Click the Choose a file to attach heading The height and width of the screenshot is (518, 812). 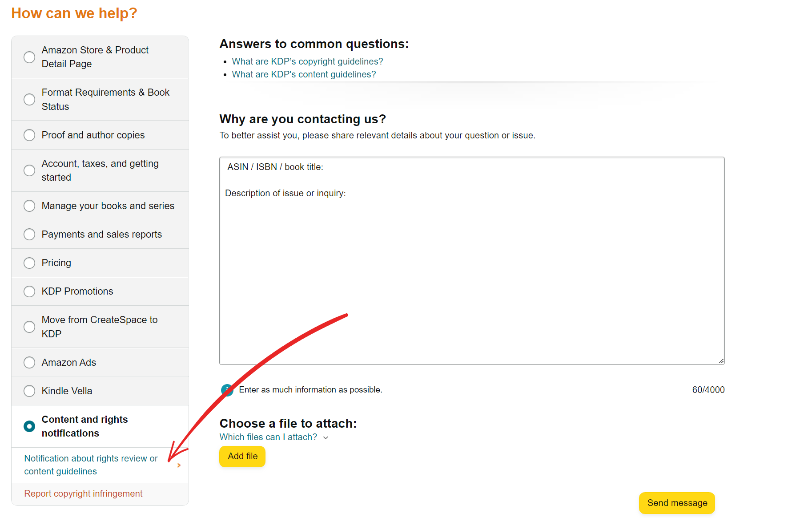click(288, 423)
